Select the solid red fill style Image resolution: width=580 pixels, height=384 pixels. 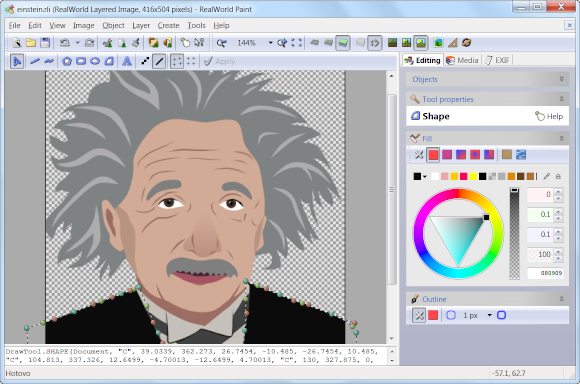click(433, 155)
